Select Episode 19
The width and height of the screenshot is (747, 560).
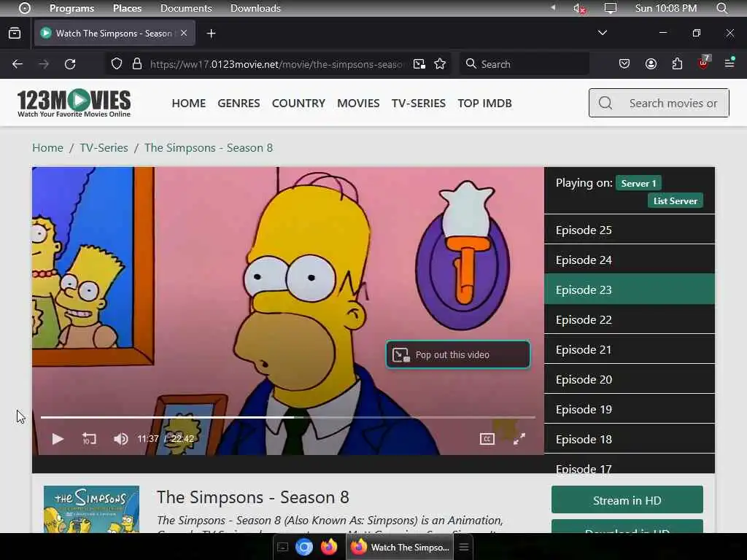[x=630, y=409]
